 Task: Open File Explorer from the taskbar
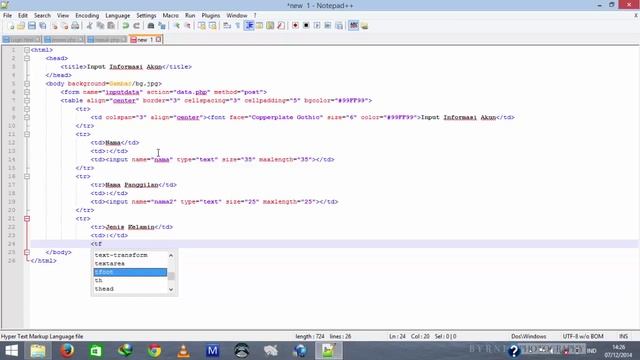(38, 351)
